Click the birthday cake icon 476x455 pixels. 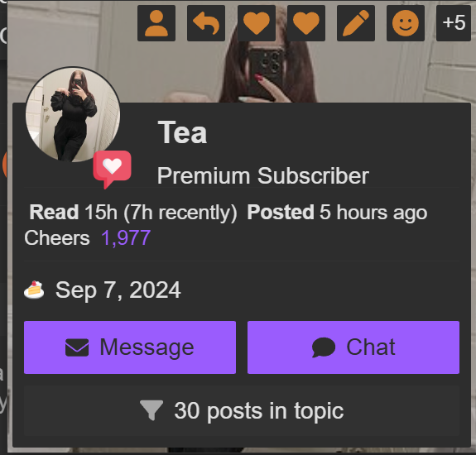[34, 290]
